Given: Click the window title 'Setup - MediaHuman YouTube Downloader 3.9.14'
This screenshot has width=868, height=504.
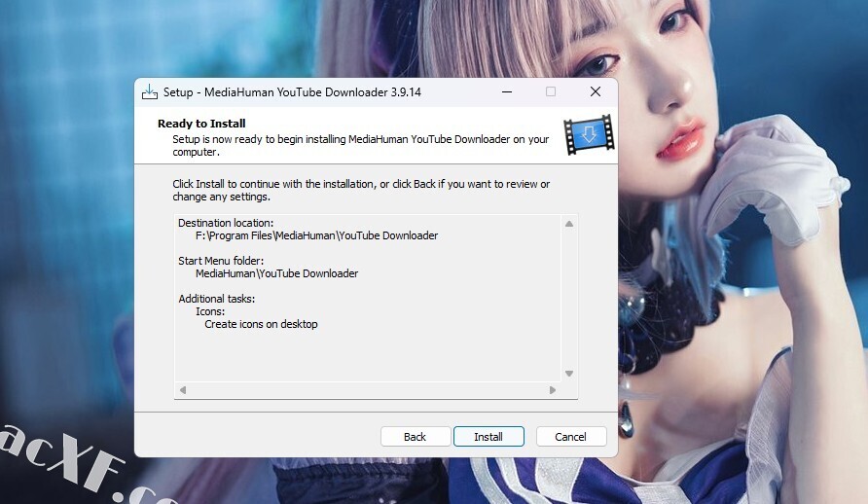Looking at the screenshot, I should coord(292,92).
